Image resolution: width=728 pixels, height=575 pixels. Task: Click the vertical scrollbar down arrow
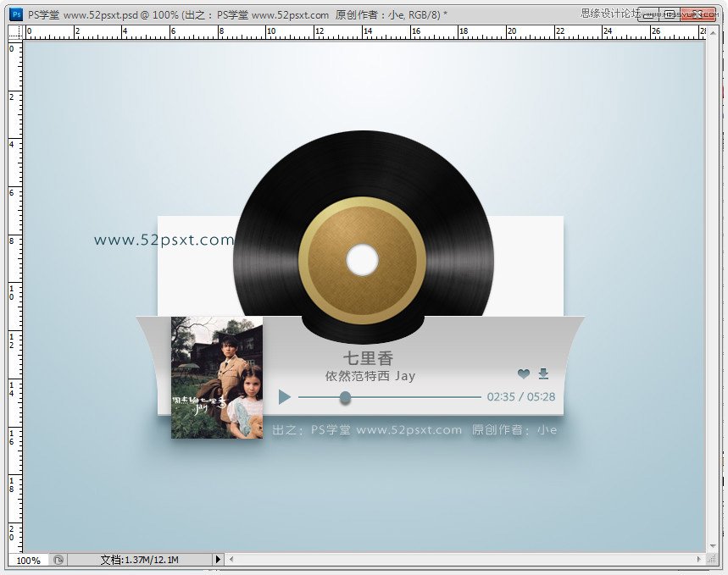tap(713, 545)
